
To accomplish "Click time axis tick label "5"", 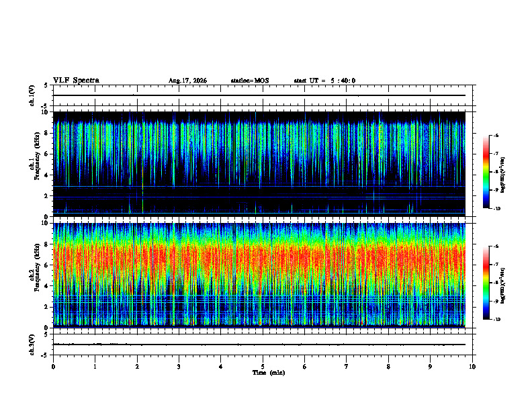I will (x=263, y=367).
